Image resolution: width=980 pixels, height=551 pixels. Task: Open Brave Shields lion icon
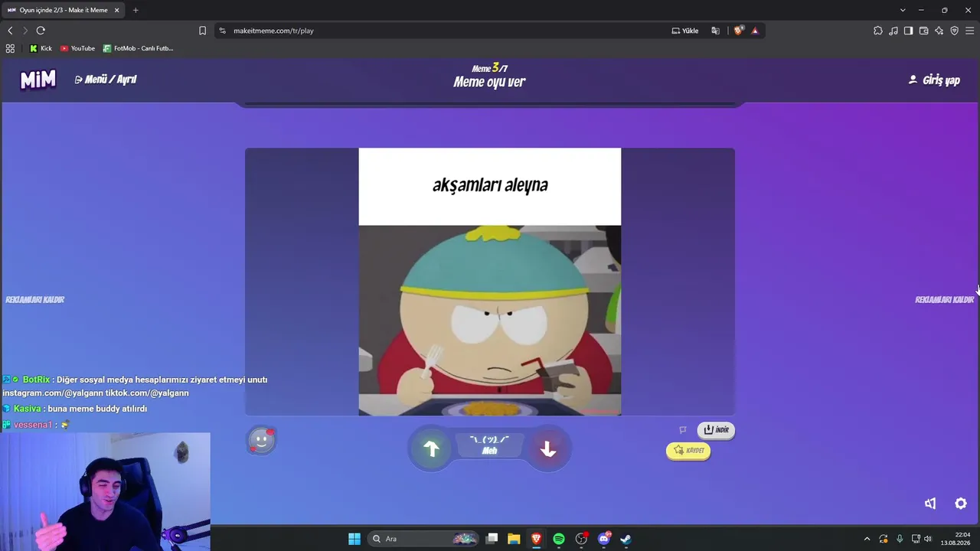[x=738, y=31]
